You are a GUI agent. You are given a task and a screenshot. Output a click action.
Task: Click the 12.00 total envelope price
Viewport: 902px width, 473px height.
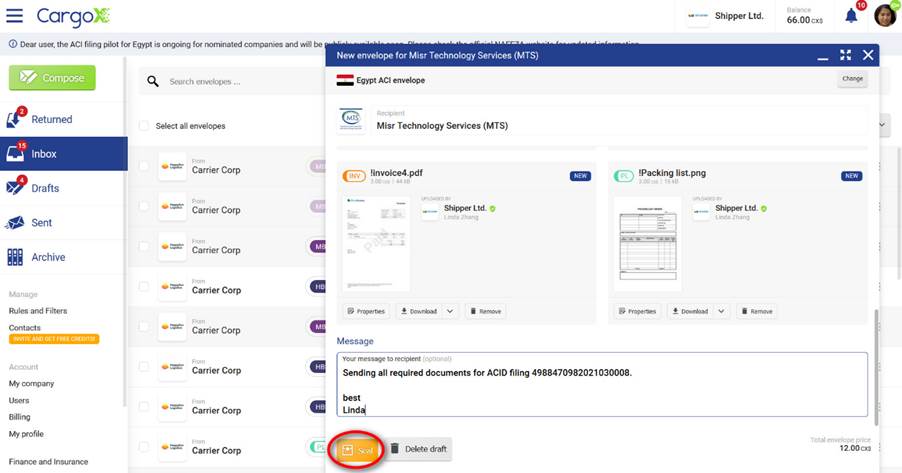point(855,448)
